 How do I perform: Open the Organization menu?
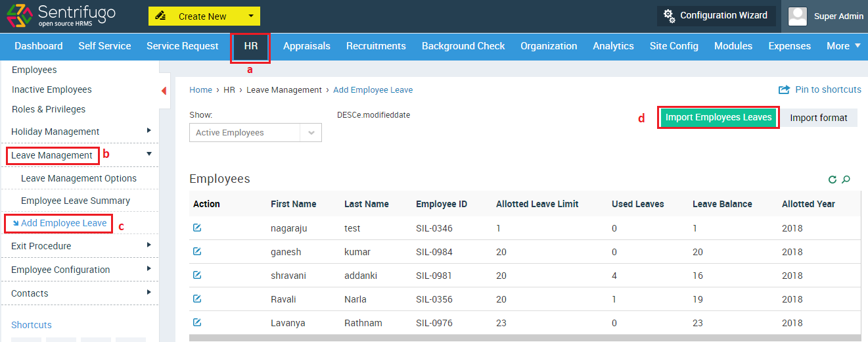[549, 46]
